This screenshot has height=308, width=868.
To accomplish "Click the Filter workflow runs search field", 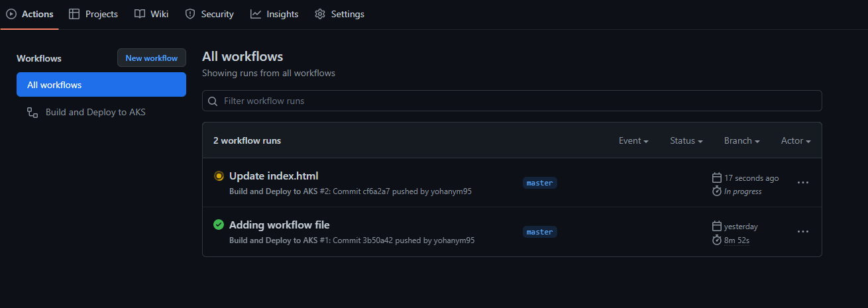I will (517, 101).
